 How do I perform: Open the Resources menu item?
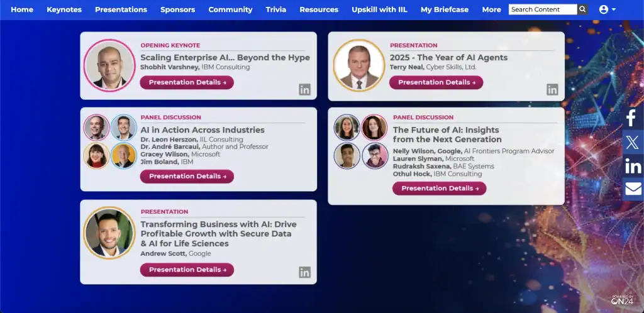point(319,9)
